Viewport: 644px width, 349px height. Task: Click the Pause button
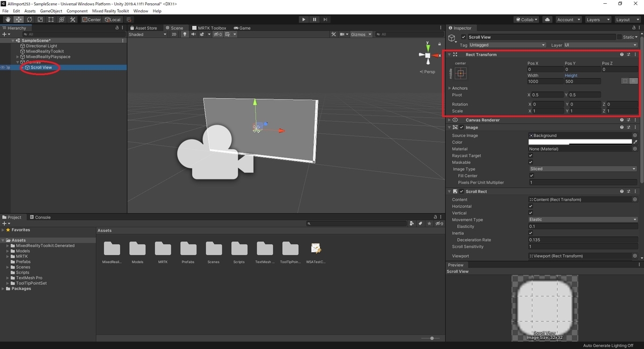point(315,20)
